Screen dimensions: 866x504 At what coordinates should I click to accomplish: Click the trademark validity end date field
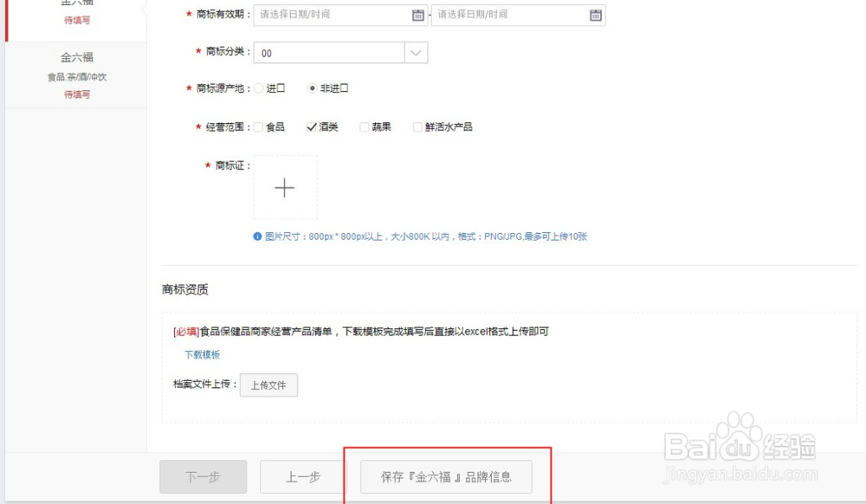click(x=518, y=15)
